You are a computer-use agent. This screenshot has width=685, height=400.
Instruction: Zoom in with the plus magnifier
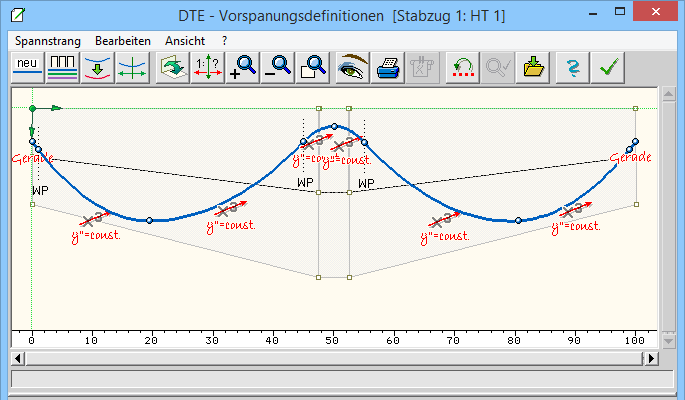(x=243, y=68)
